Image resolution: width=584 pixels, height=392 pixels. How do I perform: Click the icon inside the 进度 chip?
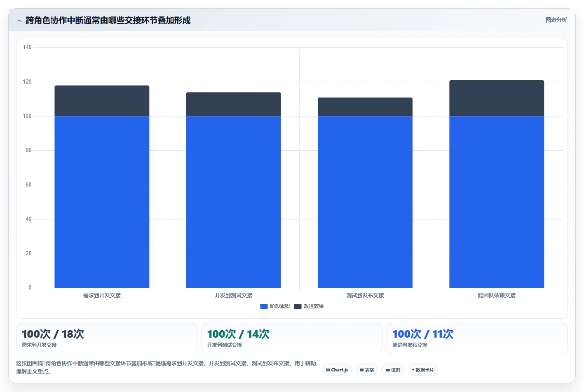pos(387,370)
